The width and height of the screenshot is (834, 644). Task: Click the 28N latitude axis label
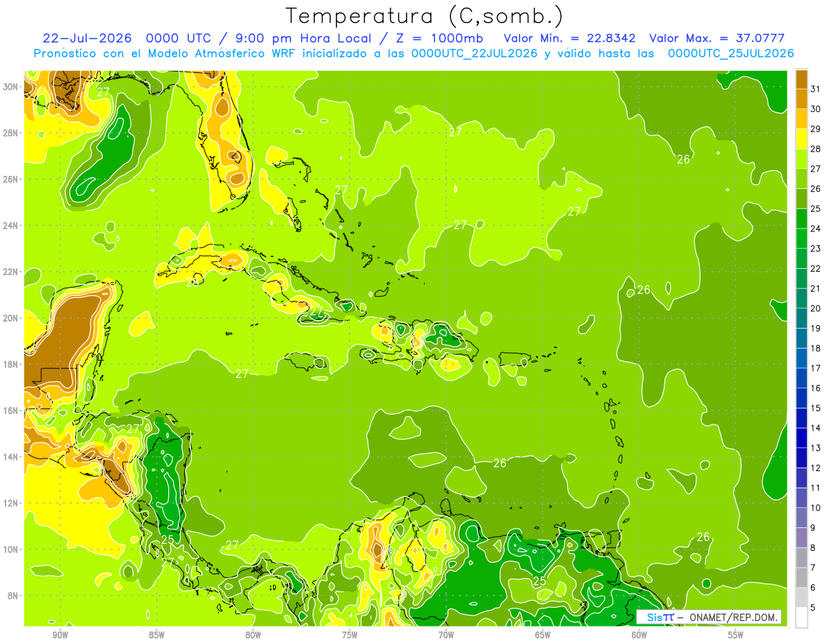tap(11, 133)
